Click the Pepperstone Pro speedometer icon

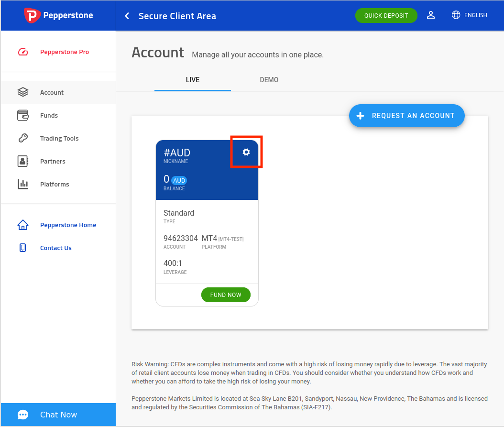(x=23, y=52)
